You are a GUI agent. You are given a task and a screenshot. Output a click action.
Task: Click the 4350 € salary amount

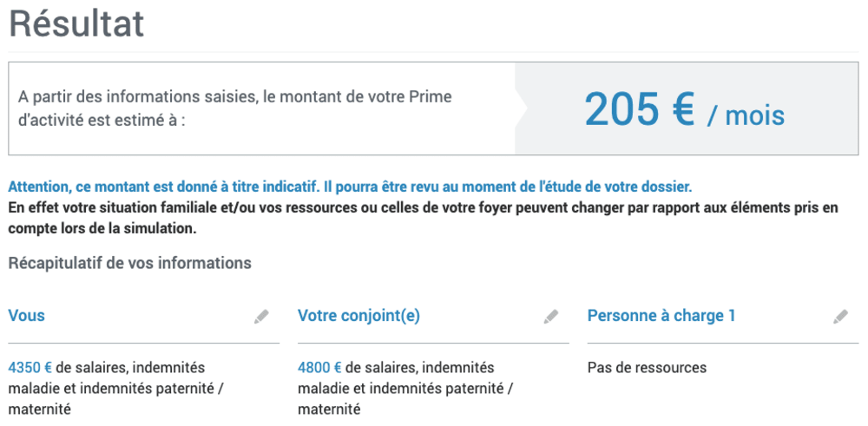point(30,368)
